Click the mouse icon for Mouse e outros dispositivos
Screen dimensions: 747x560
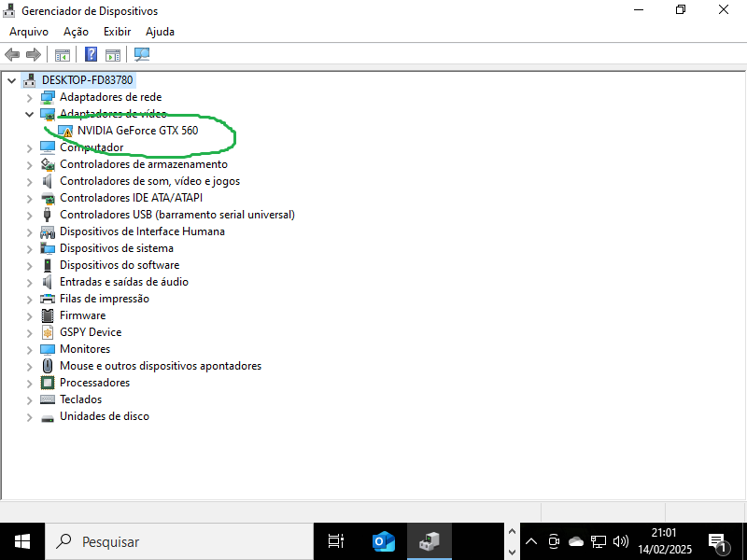(x=48, y=366)
